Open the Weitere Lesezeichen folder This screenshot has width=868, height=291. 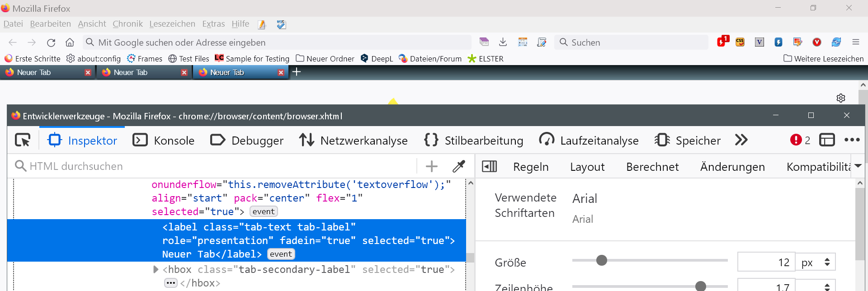(x=823, y=59)
